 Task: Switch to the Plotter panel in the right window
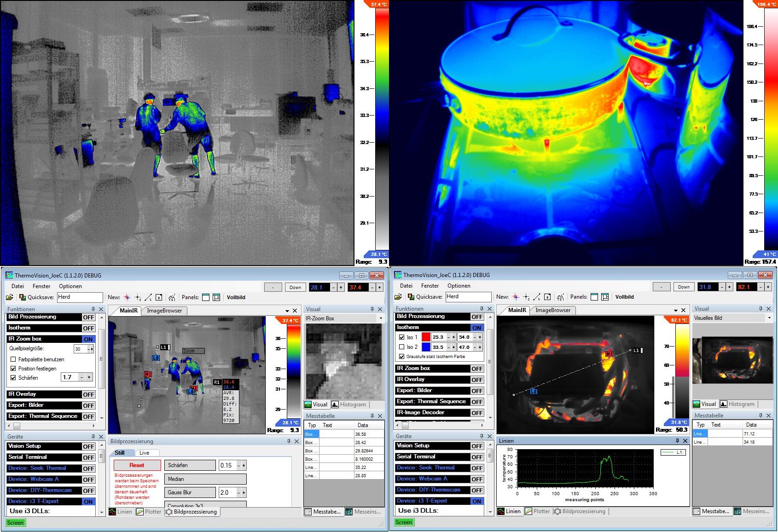point(537,511)
